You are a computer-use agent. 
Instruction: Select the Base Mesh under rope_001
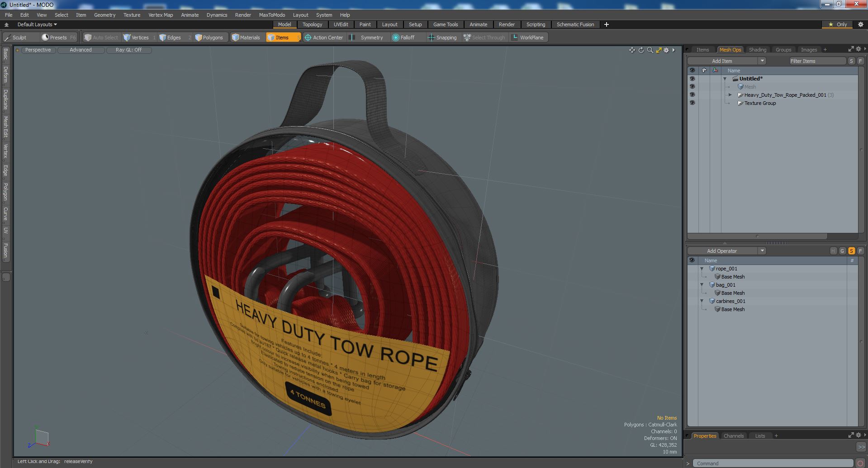733,277
